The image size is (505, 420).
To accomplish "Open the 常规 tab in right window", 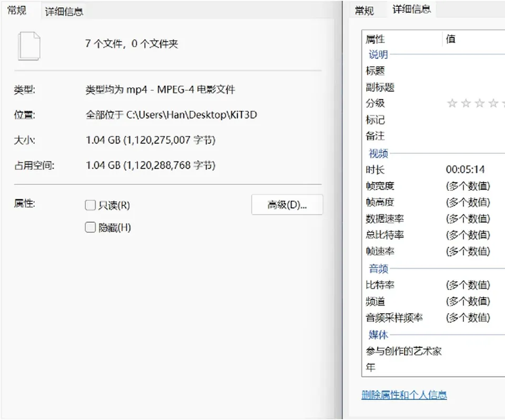I will point(364,11).
